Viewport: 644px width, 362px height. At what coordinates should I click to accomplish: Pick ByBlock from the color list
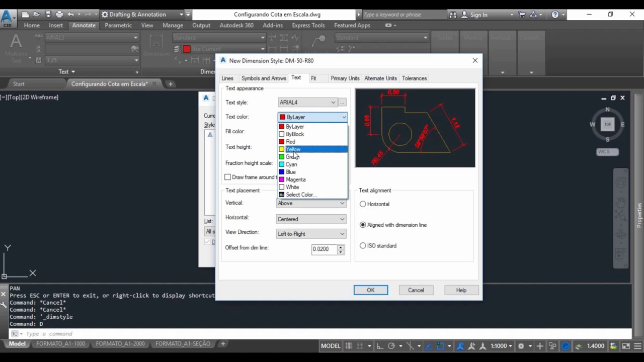pyautogui.click(x=312, y=134)
